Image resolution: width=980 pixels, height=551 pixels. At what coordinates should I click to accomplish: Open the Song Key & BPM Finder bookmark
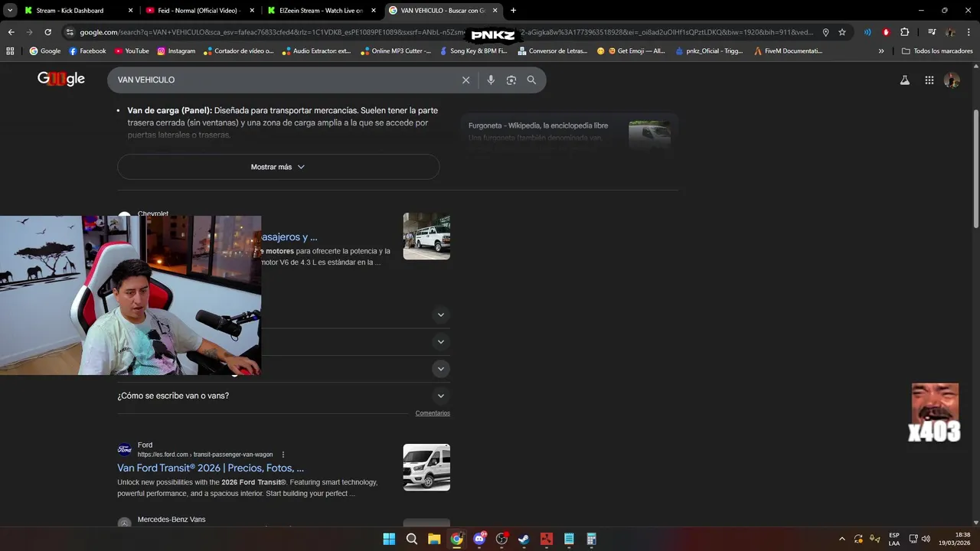click(472, 51)
